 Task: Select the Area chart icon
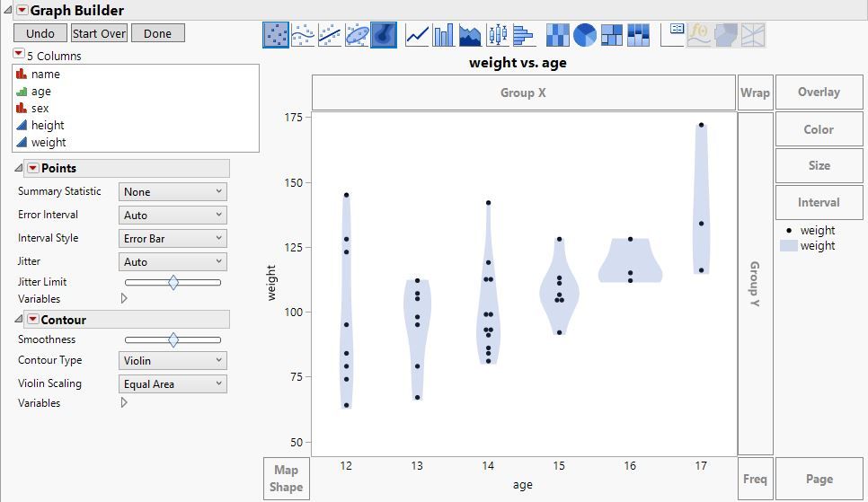(470, 35)
